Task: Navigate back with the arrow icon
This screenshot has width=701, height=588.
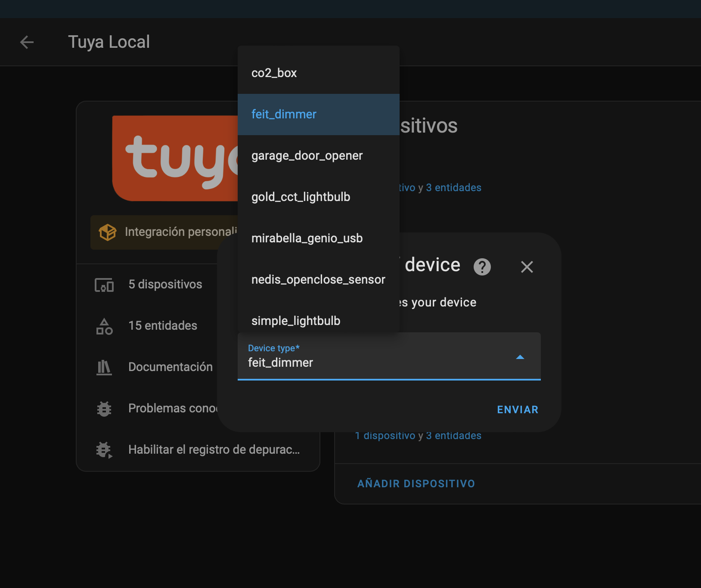Action: [27, 42]
